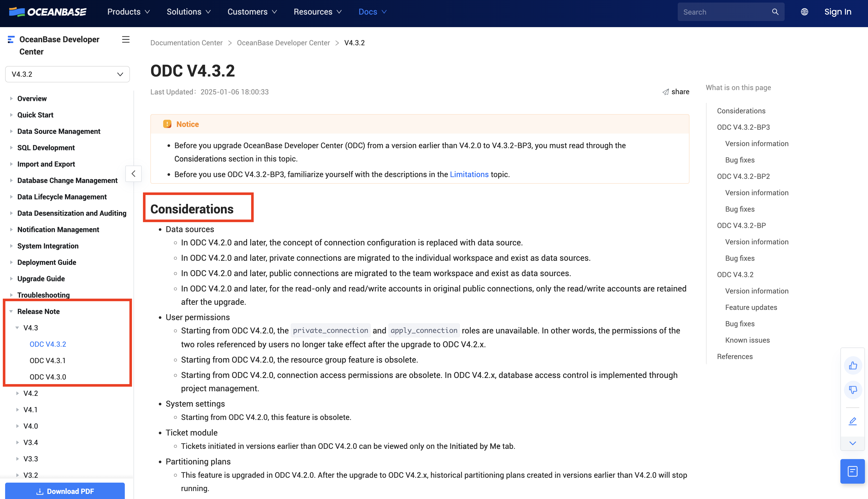Select ODC V4.3.2 in sidebar
Viewport: 868px width, 499px height.
(48, 344)
